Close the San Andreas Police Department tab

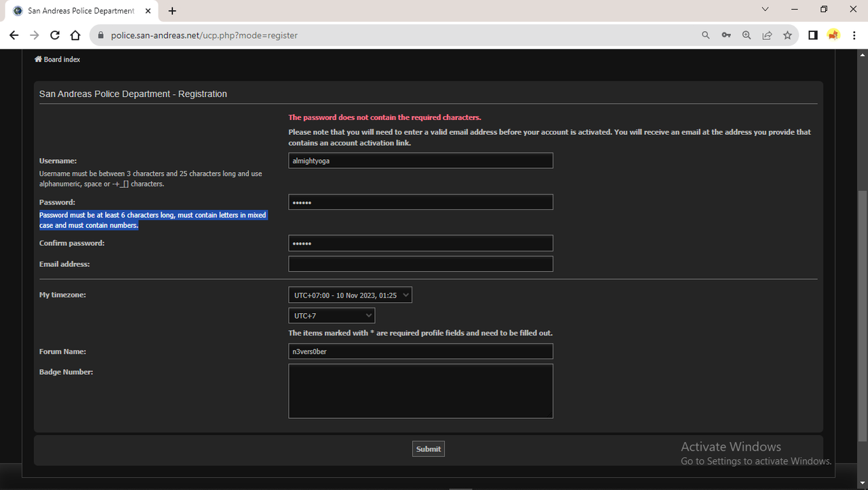148,11
